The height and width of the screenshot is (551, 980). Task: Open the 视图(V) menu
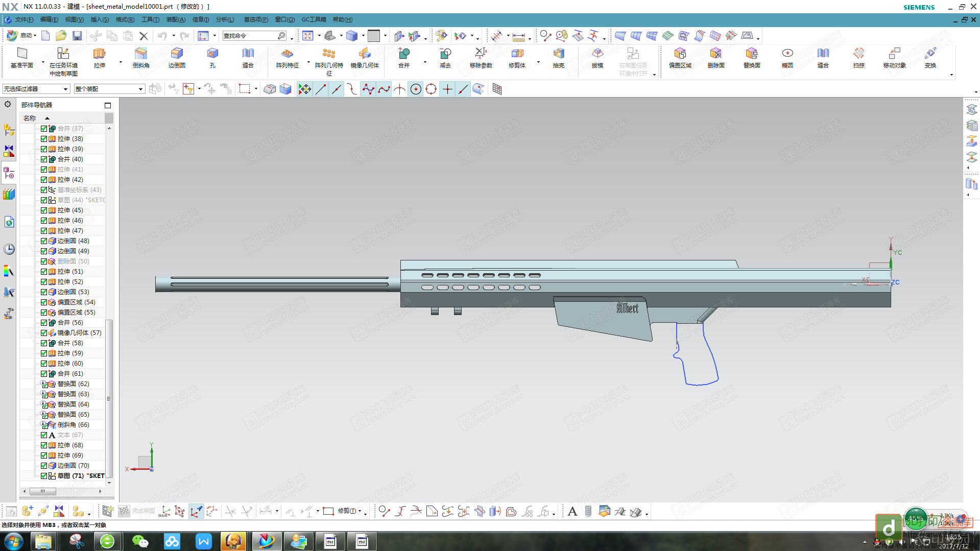point(74,19)
